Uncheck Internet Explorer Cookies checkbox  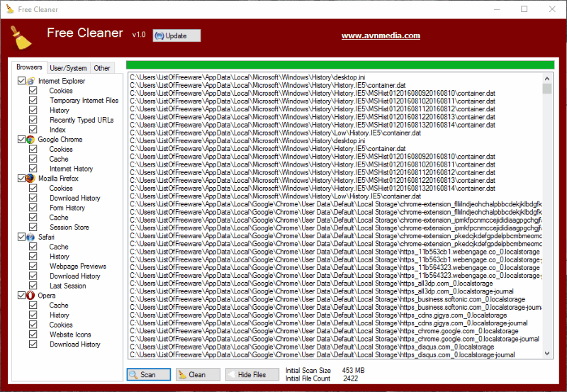tap(33, 91)
